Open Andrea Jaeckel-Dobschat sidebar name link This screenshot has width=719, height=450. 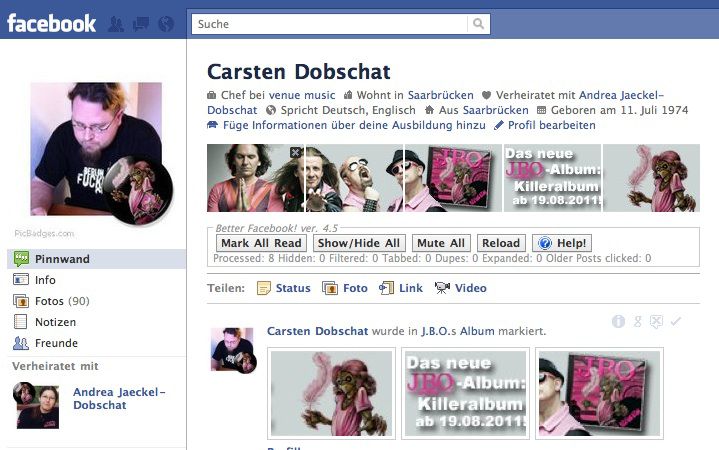pyautogui.click(x=119, y=399)
